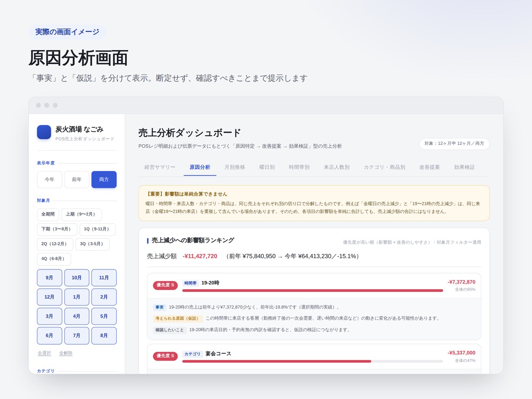
Task: Select the 両方 display year option
Action: (104, 179)
